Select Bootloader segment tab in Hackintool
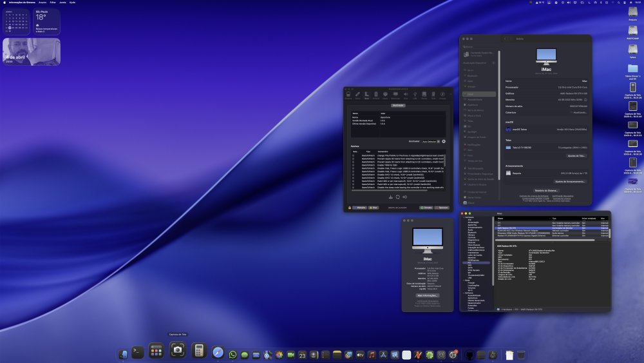 tap(398, 105)
